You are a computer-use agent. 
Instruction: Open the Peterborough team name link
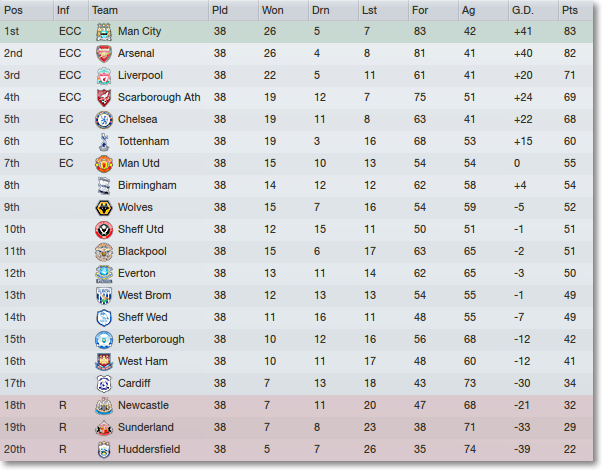[151, 339]
